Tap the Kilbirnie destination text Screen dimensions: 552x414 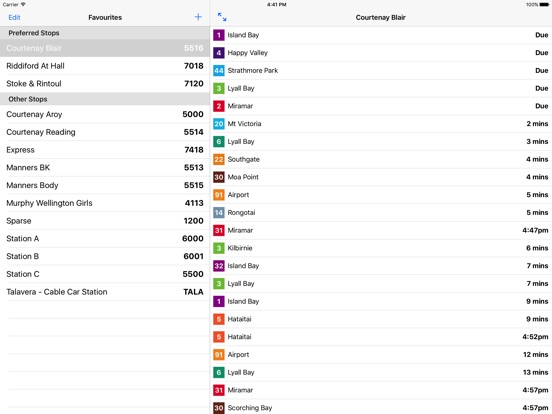pos(240,248)
